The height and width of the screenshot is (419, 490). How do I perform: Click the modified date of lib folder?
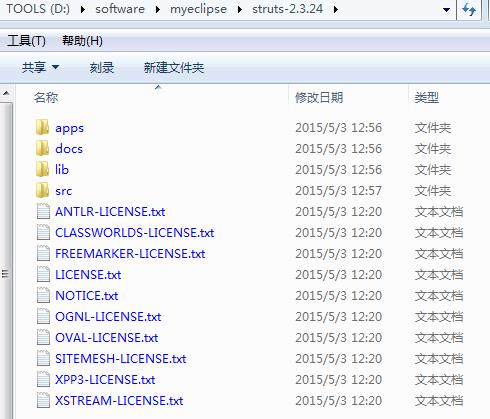[x=338, y=170]
